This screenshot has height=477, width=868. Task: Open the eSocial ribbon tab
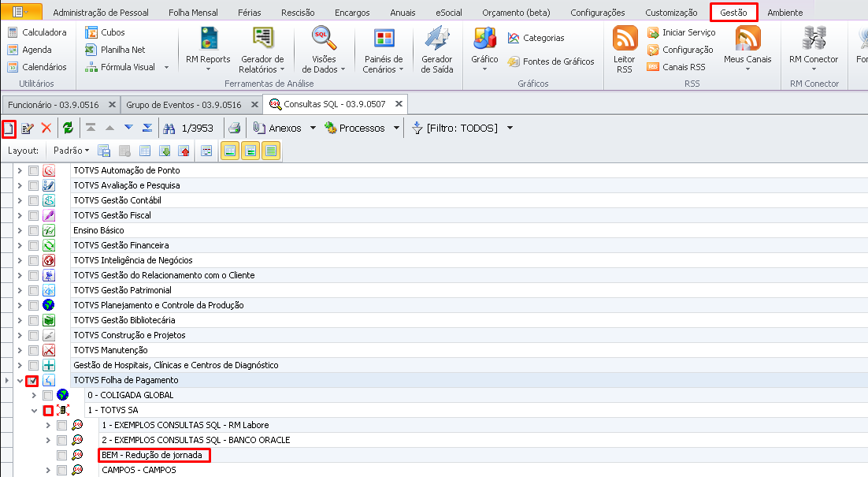point(448,12)
